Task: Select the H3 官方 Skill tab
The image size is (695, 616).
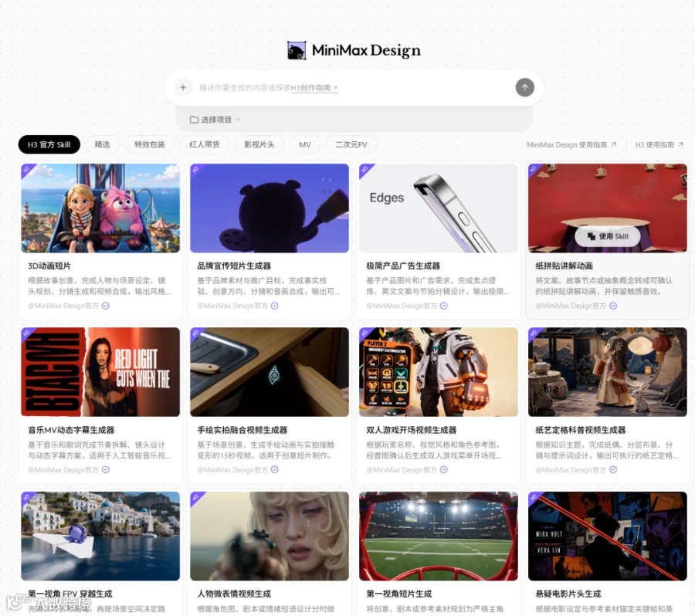Action: coord(49,144)
